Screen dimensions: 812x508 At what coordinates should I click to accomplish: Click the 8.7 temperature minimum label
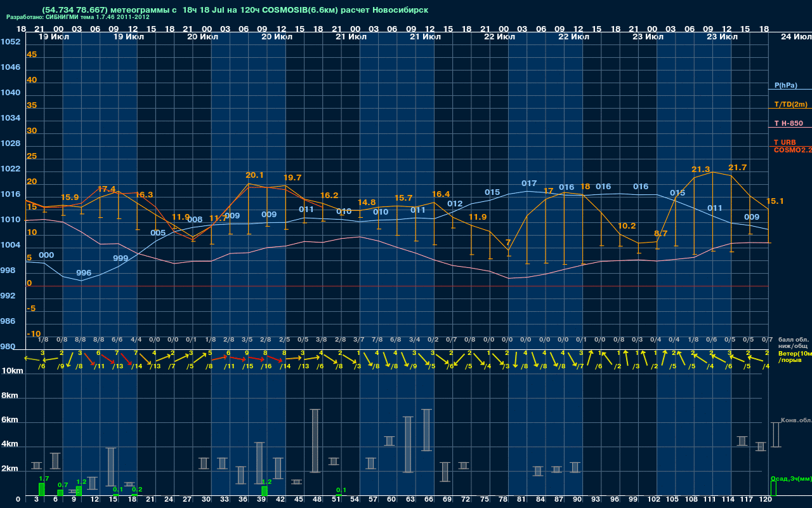(660, 234)
